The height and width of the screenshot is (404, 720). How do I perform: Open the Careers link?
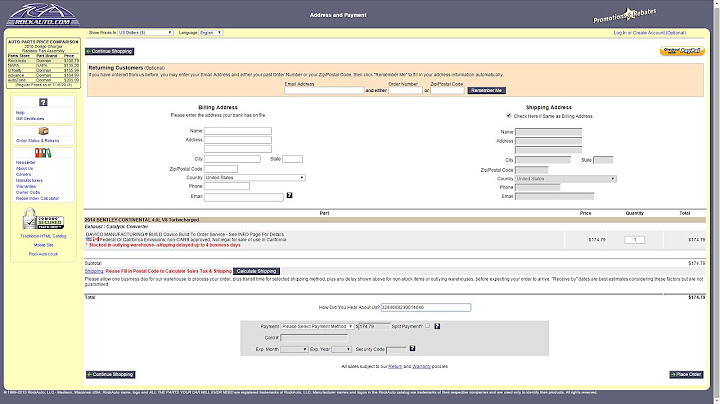coord(23,174)
